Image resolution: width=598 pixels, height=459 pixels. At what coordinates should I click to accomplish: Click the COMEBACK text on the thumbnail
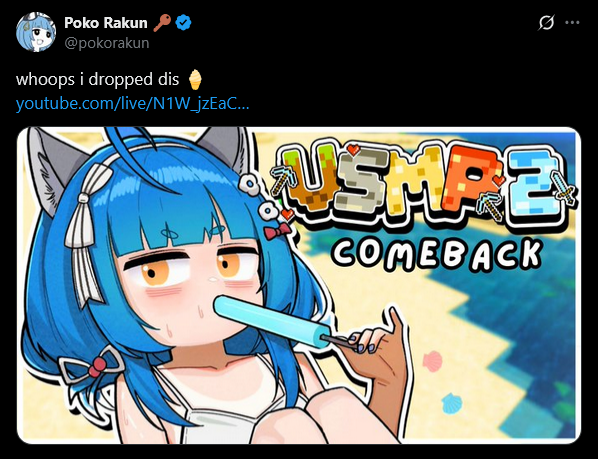pos(437,254)
